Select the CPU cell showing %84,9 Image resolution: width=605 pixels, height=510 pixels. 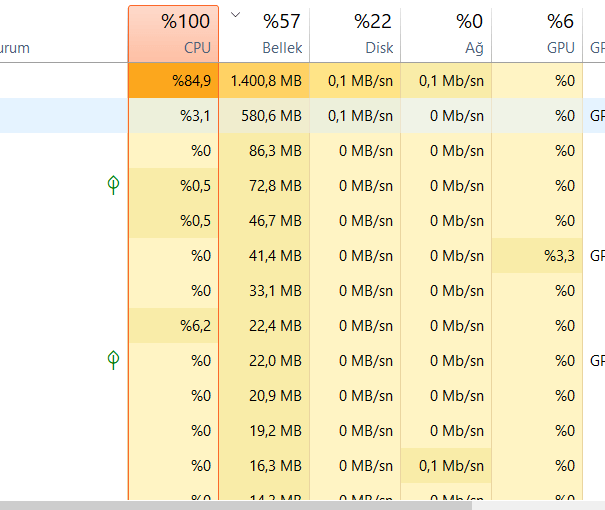click(173, 81)
